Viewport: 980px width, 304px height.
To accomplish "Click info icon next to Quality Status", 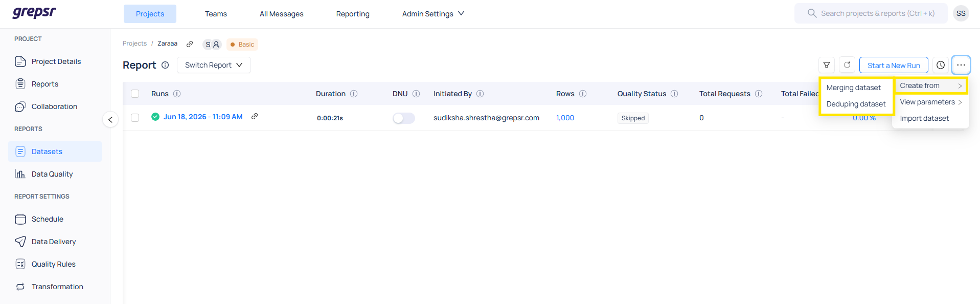I will pos(674,94).
